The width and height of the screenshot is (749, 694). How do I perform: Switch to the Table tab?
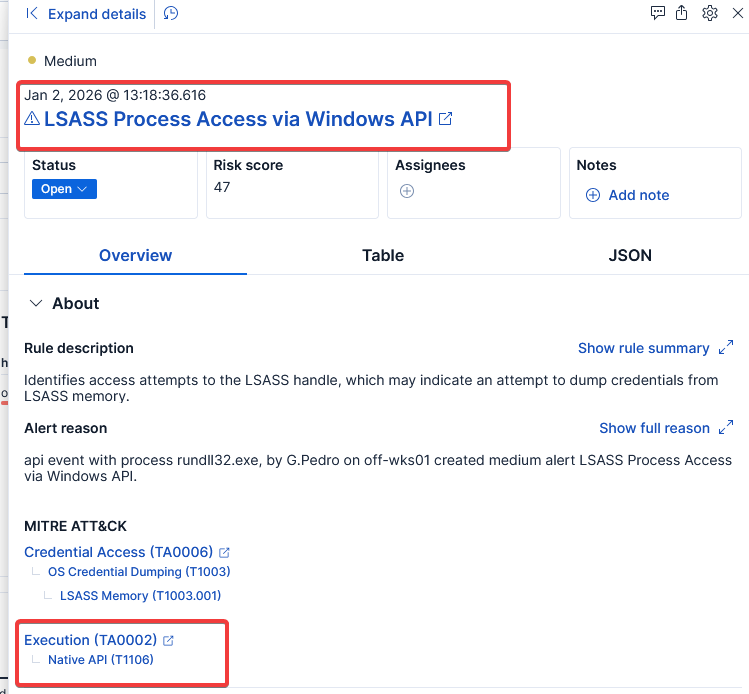tap(383, 255)
